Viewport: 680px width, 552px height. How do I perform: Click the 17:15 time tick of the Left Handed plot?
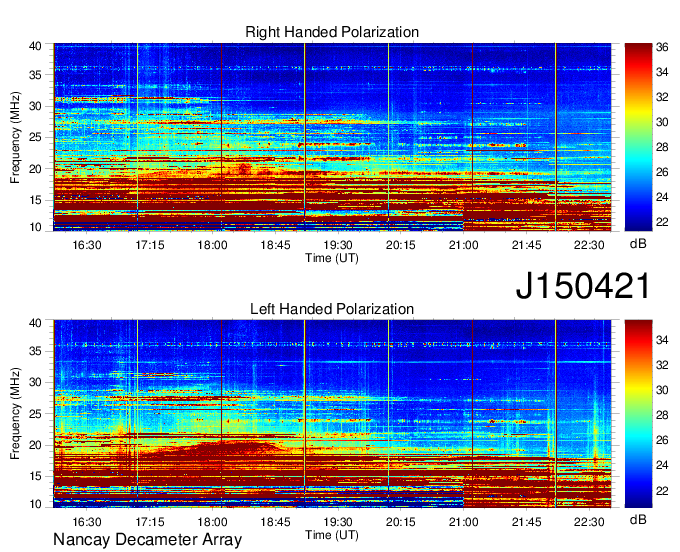pyautogui.click(x=150, y=522)
